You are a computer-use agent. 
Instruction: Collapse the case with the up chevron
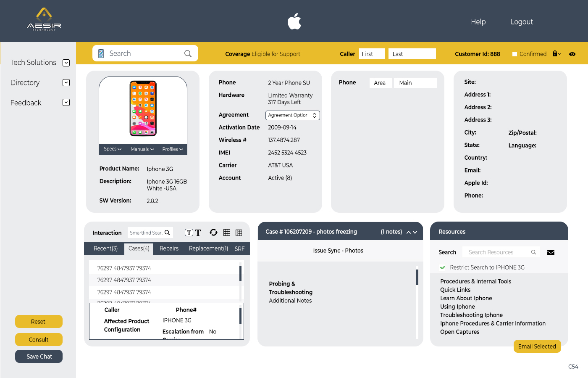point(409,232)
